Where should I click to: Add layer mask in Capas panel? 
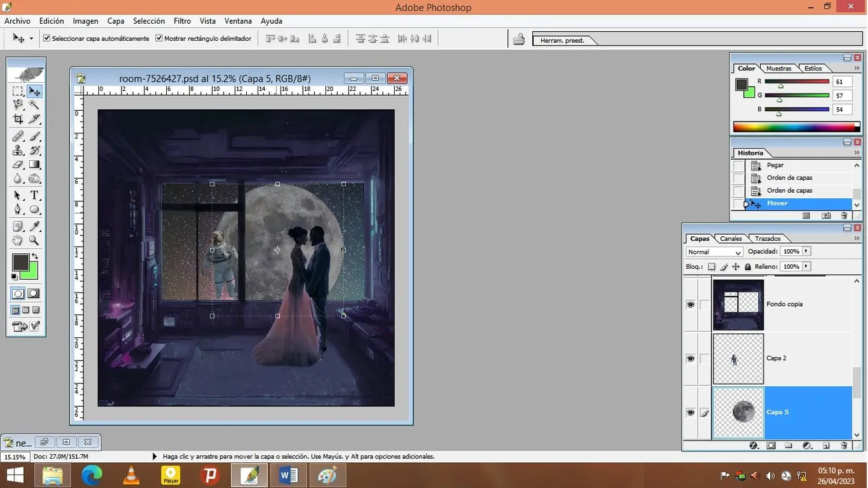[x=771, y=446]
